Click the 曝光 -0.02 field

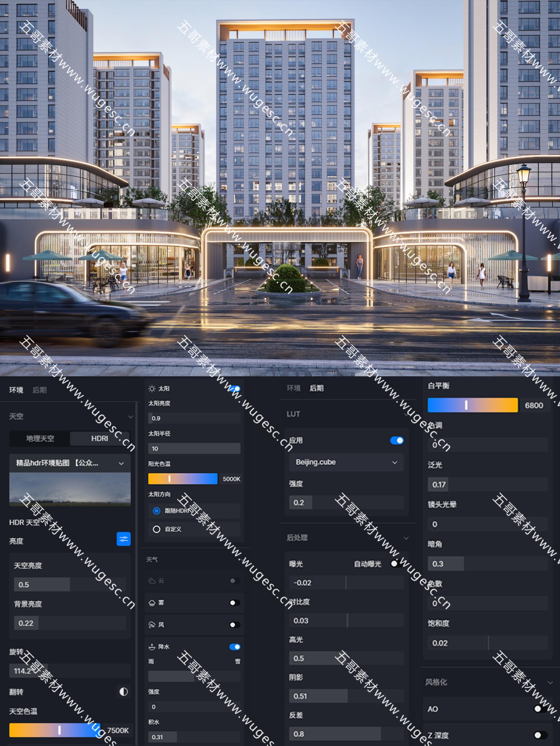click(346, 583)
